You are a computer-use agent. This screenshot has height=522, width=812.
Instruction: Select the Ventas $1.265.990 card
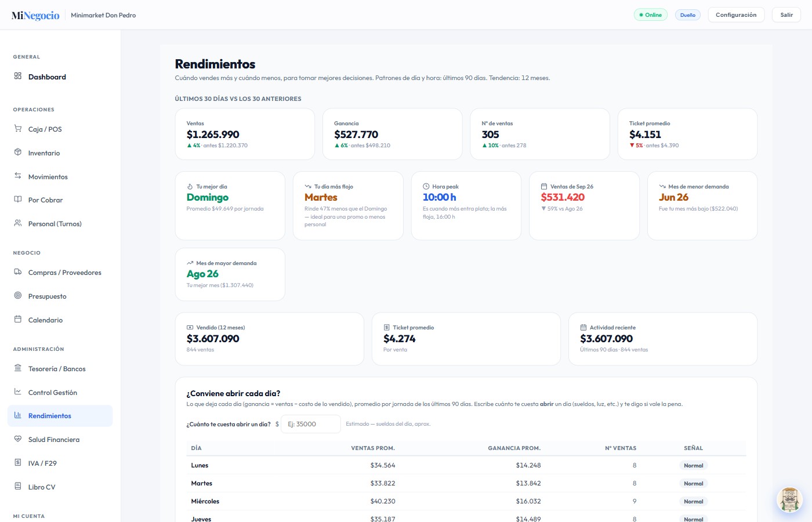tap(245, 134)
